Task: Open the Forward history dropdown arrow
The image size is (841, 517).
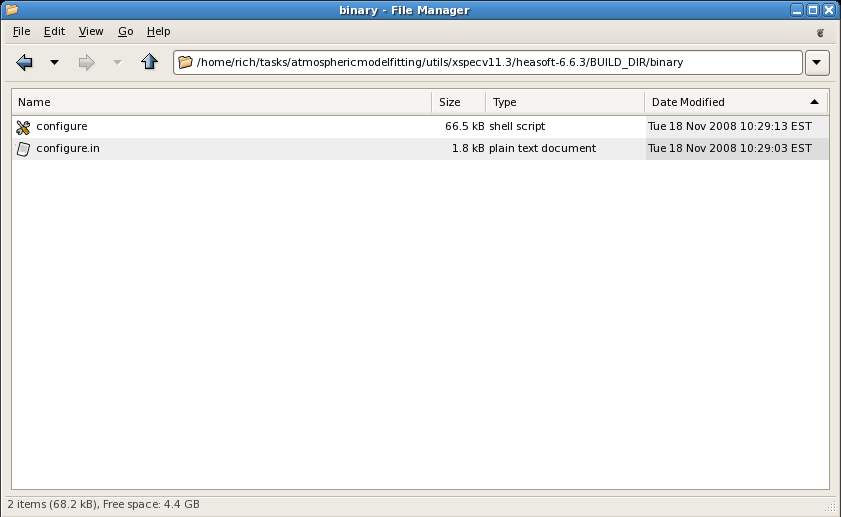Action: point(117,62)
